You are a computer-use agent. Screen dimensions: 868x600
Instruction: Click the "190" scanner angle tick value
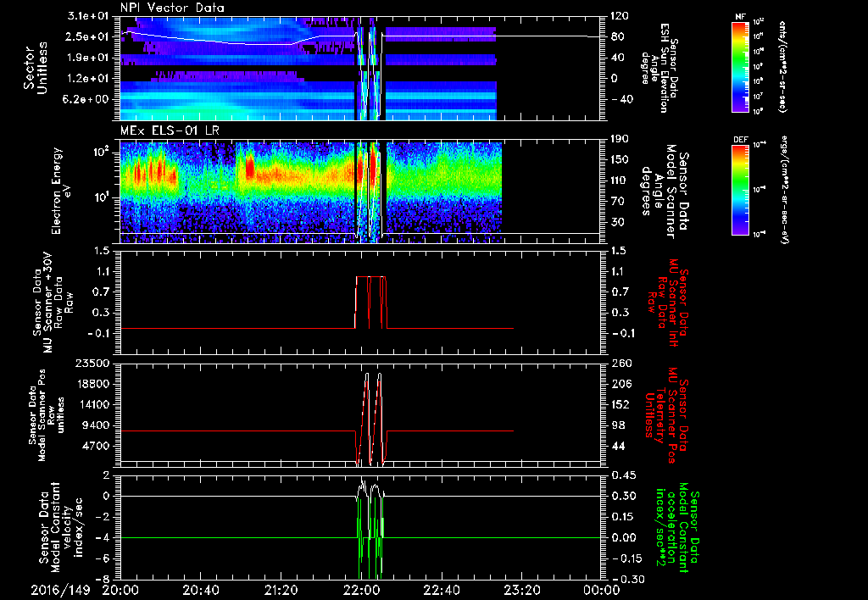(x=620, y=139)
